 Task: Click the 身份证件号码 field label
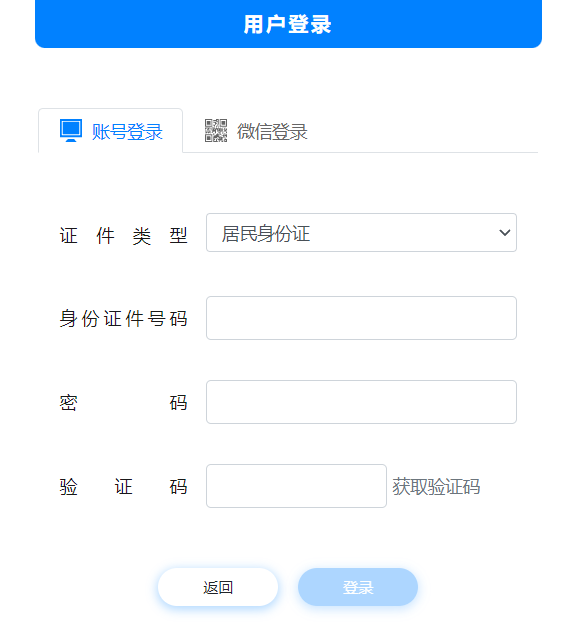(124, 319)
